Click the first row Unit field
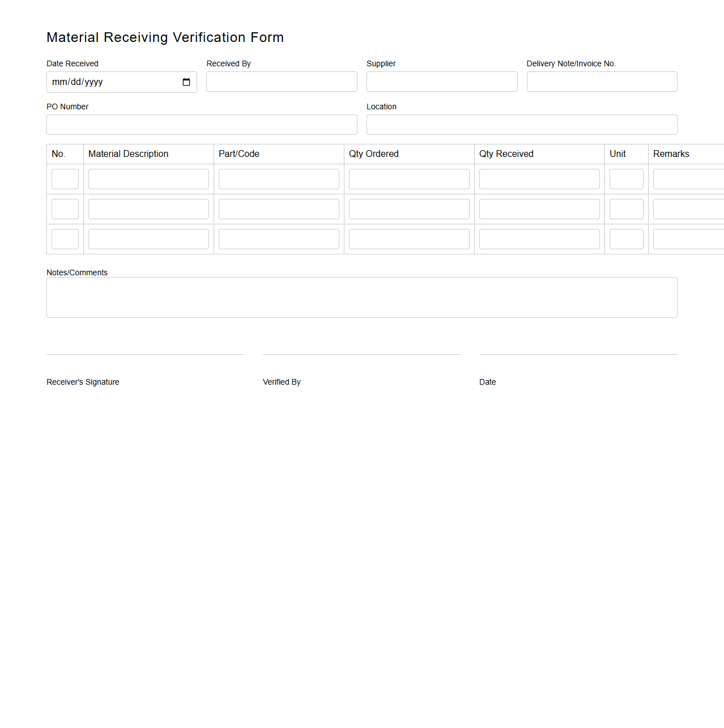The width and height of the screenshot is (724, 728). (x=626, y=178)
